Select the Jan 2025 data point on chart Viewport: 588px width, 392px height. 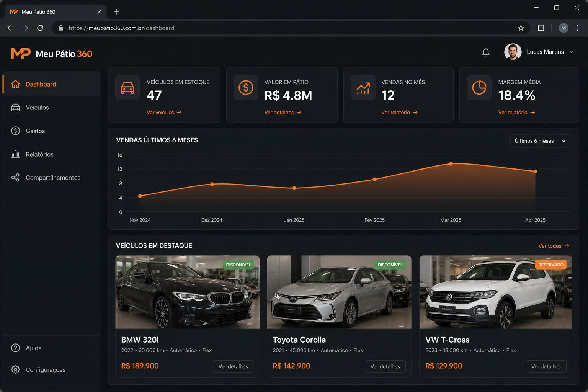click(x=294, y=188)
